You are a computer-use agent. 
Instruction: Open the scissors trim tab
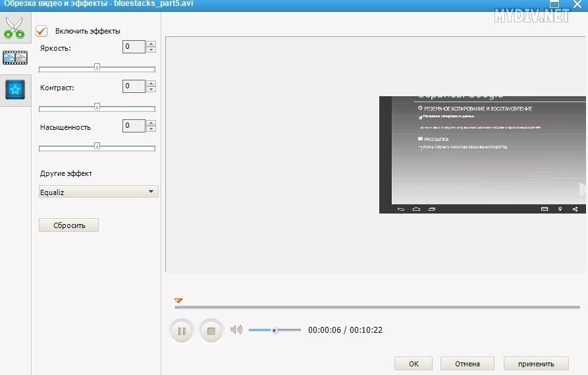pyautogui.click(x=14, y=28)
